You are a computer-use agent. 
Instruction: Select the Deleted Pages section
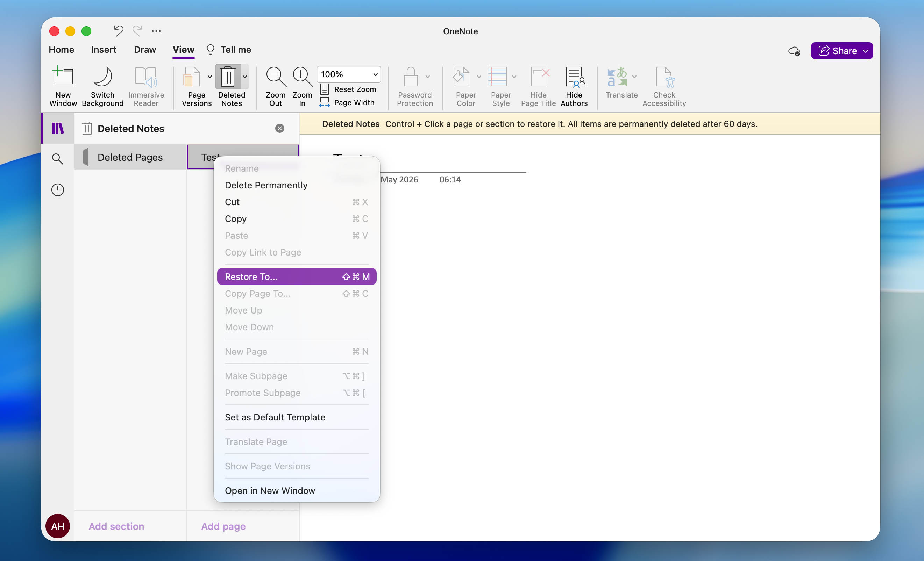click(x=130, y=157)
